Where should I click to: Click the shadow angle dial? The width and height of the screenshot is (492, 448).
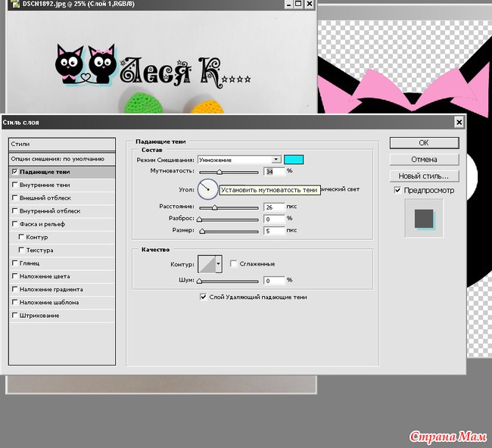tap(207, 188)
